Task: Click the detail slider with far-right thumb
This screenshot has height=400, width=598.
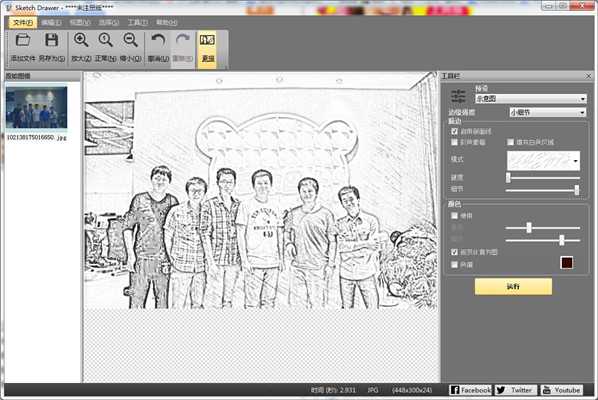Action: pyautogui.click(x=543, y=190)
